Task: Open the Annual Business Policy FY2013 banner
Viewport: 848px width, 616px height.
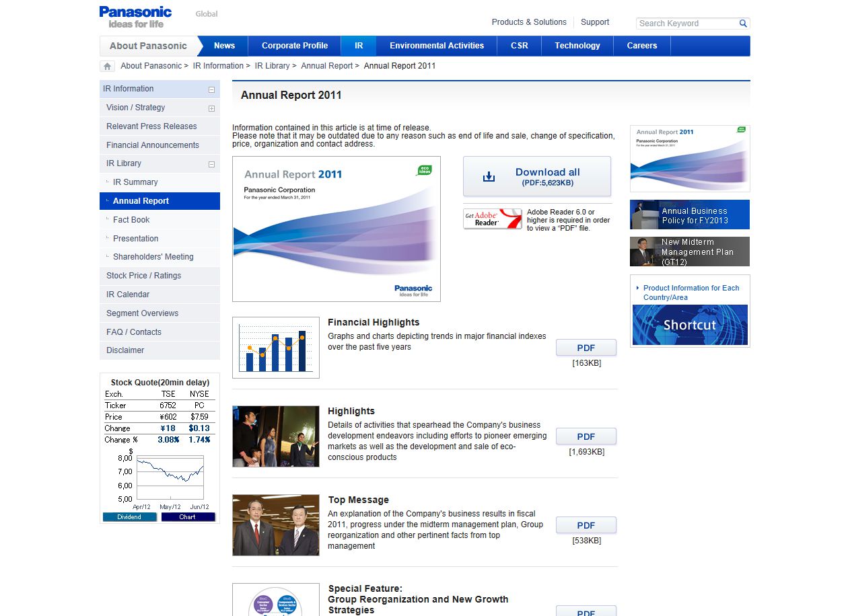Action: click(690, 215)
